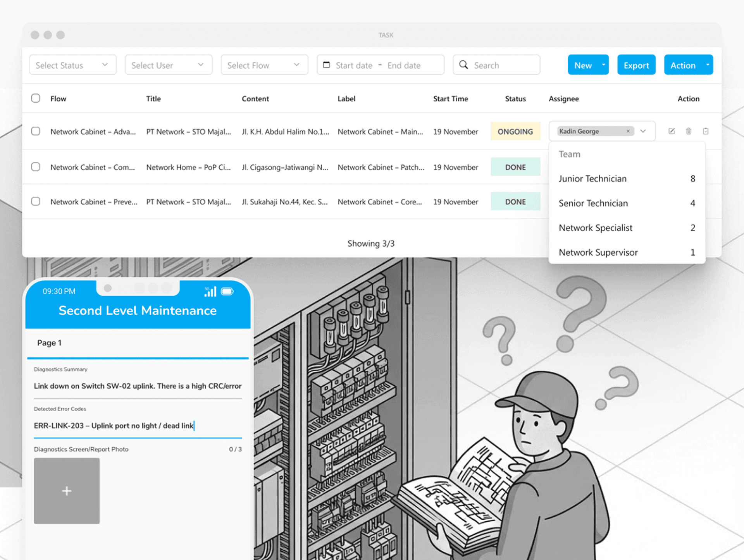Viewport: 744px width, 560px height.
Task: Open the Select Status dropdown
Action: tap(72, 65)
